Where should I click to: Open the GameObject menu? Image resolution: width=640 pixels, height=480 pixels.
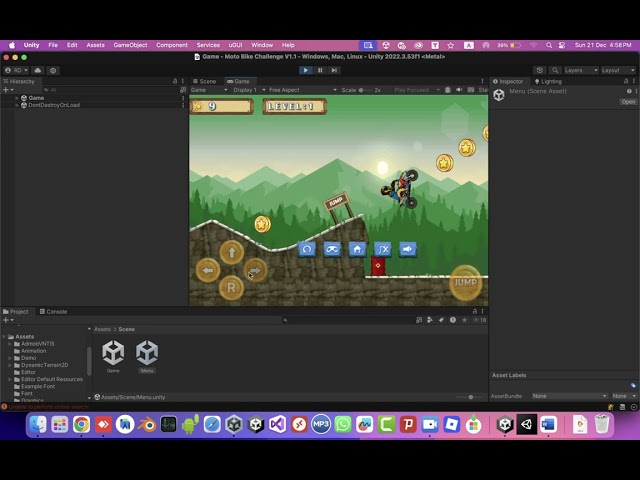coord(130,45)
